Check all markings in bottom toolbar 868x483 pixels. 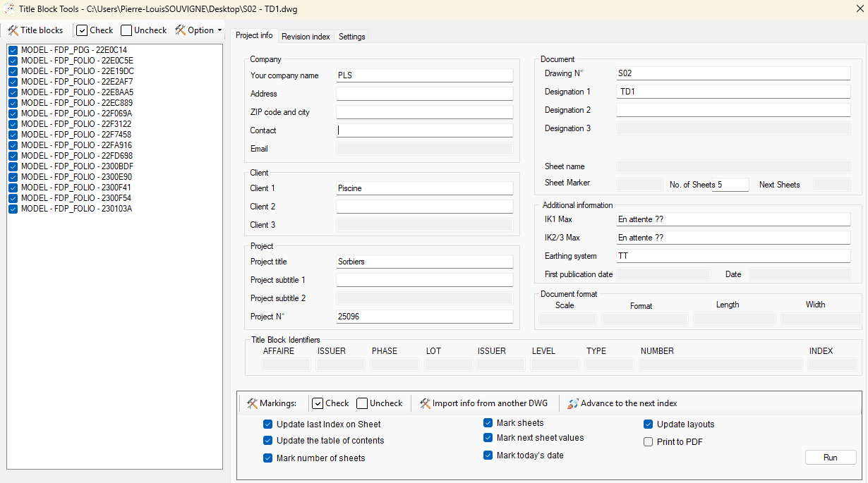(x=330, y=403)
